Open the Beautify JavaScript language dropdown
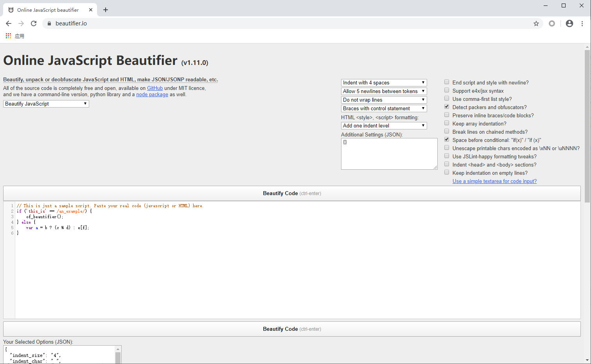Screen dimensions: 591x364 pos(46,104)
